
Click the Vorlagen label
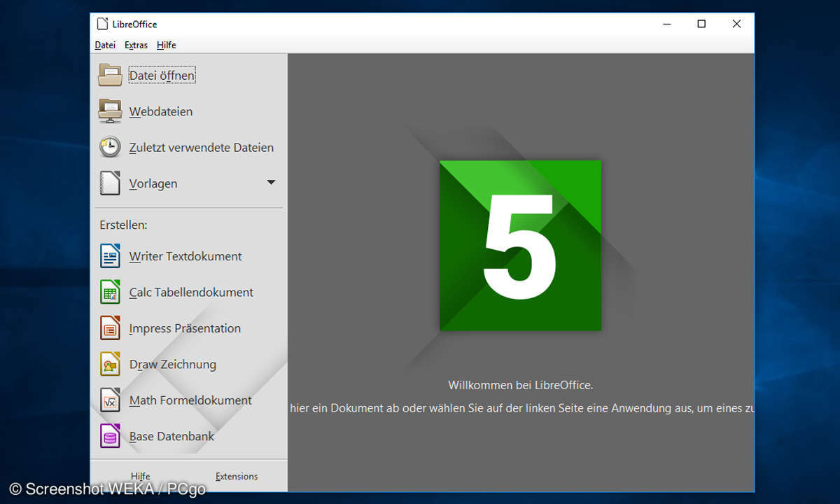pos(153,184)
